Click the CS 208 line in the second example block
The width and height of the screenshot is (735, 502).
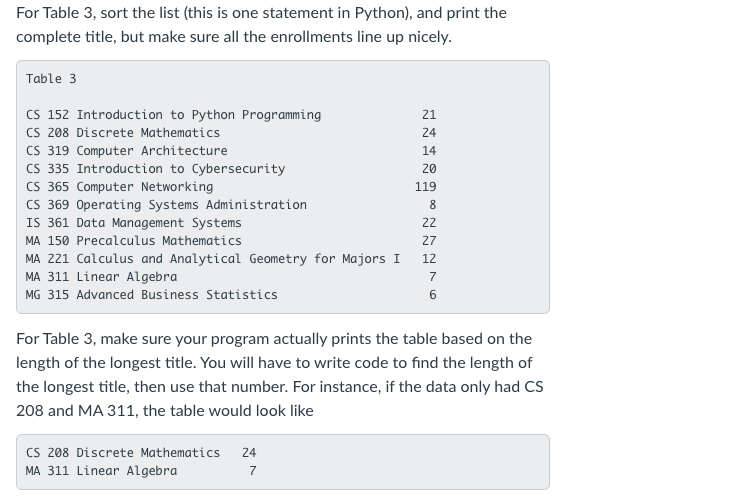[141, 453]
